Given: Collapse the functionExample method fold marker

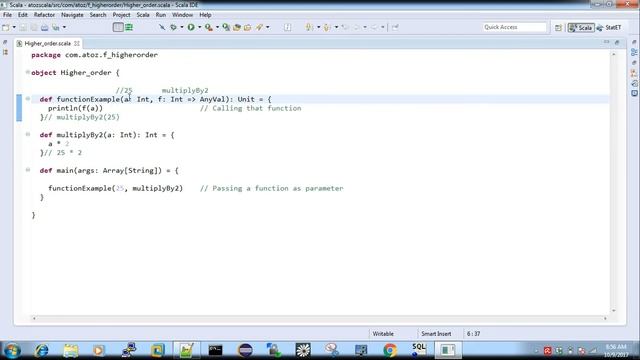Looking at the screenshot, I should (x=28, y=99).
